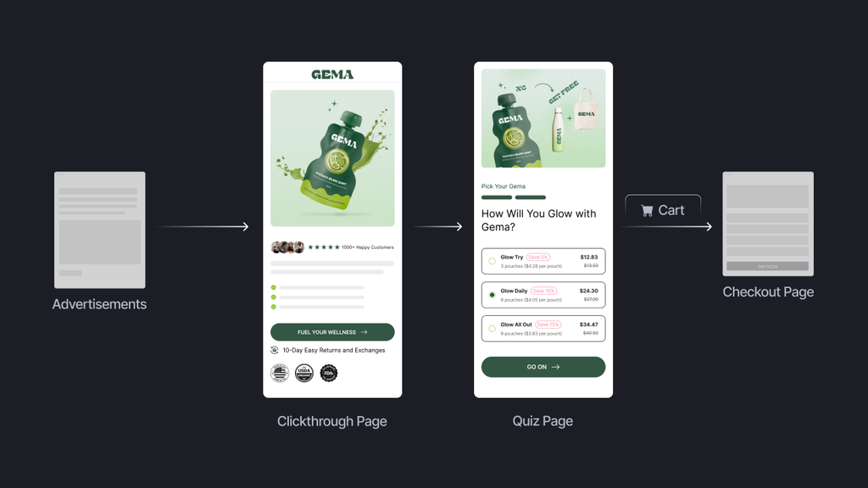The width and height of the screenshot is (868, 488).
Task: Click the returns and exchanges icon
Action: [274, 350]
